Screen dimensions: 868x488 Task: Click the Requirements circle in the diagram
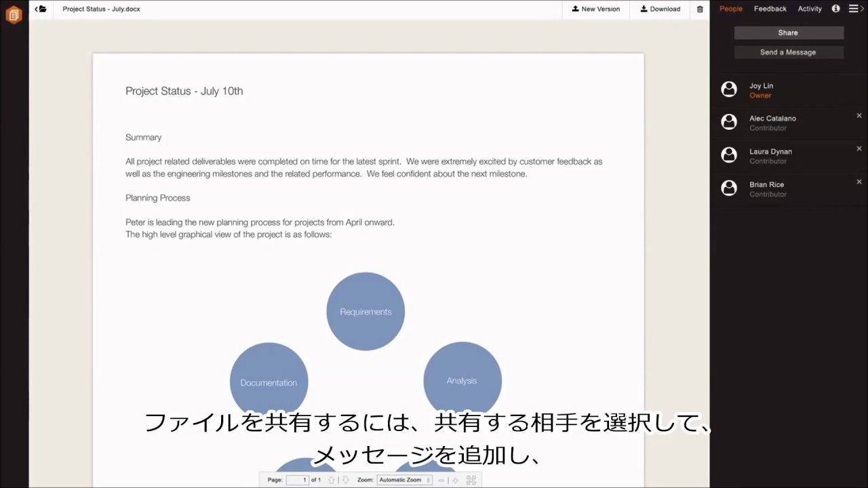(x=366, y=312)
